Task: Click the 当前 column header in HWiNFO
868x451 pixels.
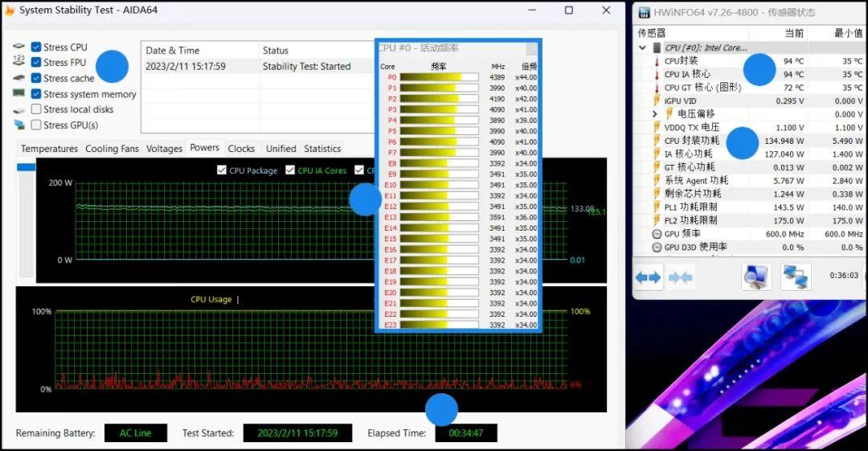Action: (x=793, y=33)
